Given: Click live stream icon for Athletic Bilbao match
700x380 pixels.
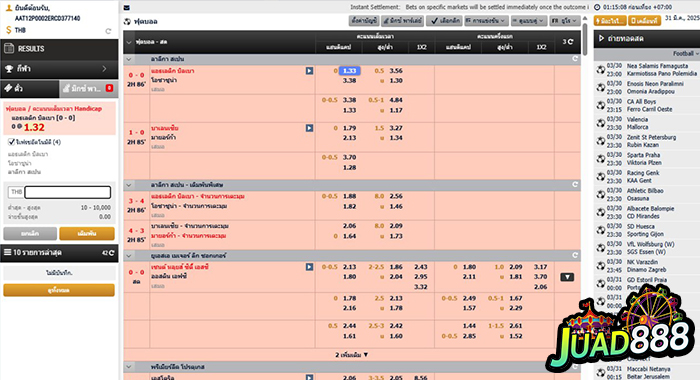Looking at the screenshot, I should point(601,194).
